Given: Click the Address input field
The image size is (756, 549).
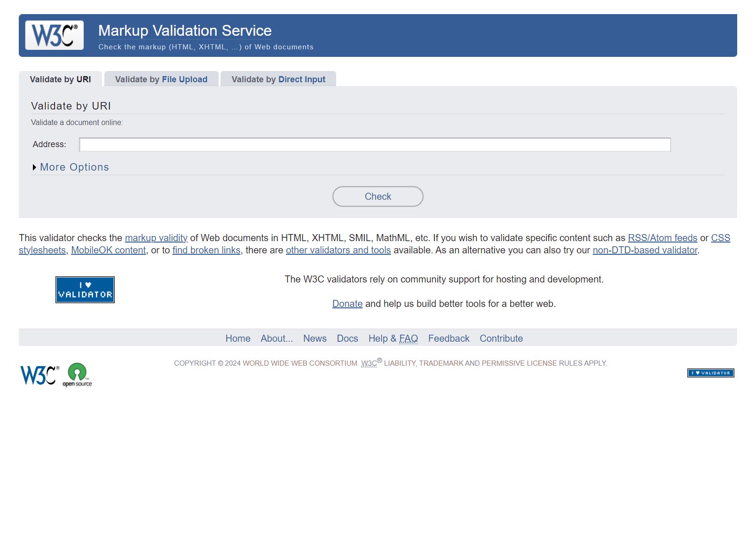Looking at the screenshot, I should pyautogui.click(x=375, y=144).
